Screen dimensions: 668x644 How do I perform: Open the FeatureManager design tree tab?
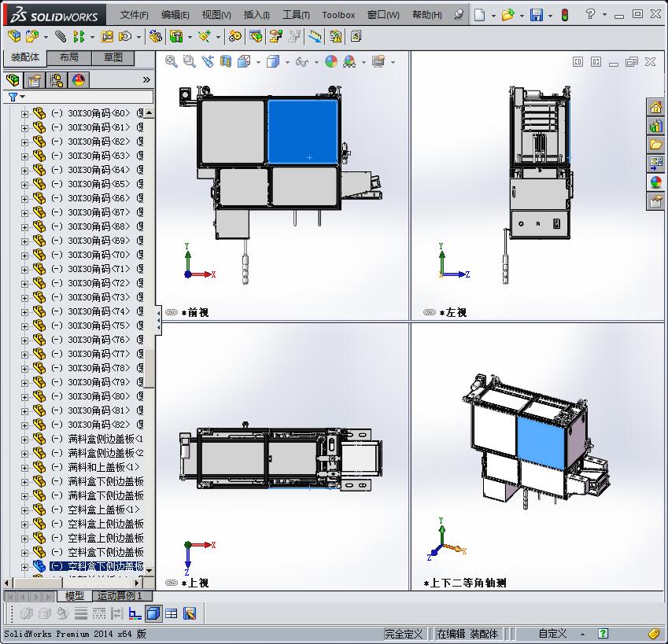[x=13, y=80]
